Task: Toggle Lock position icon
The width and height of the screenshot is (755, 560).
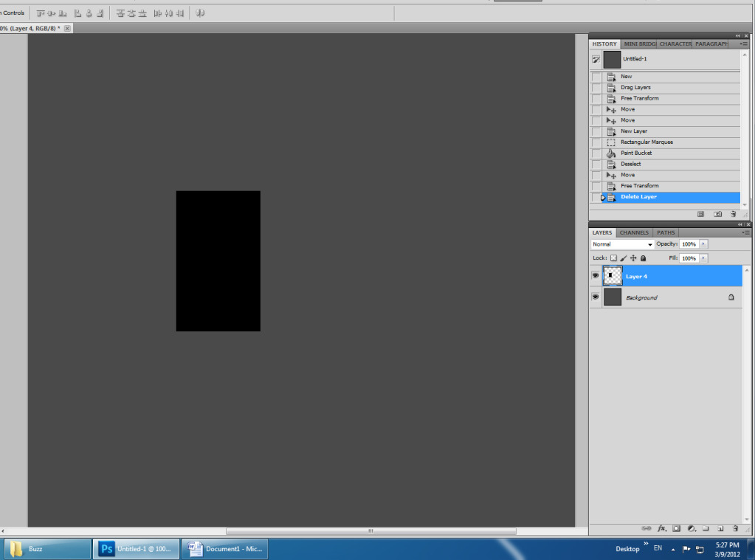Action: pos(633,258)
